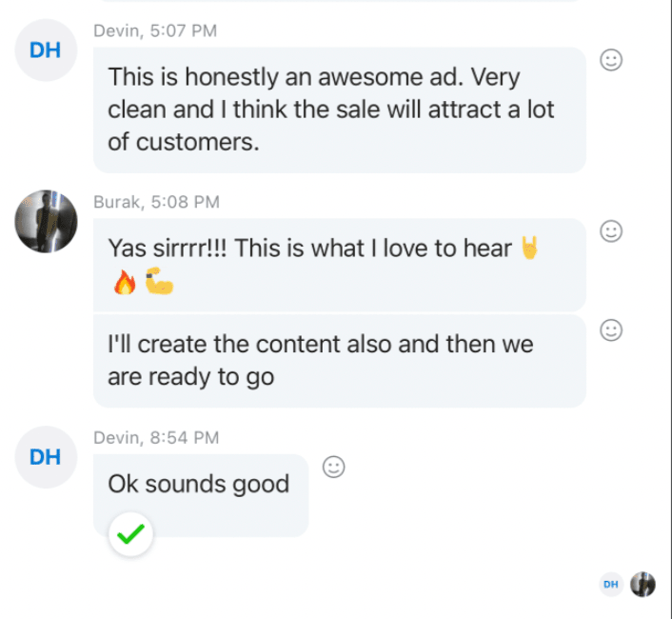Click small Burak read-receipt photo
Viewport: 672px width, 619px height.
coord(642,585)
